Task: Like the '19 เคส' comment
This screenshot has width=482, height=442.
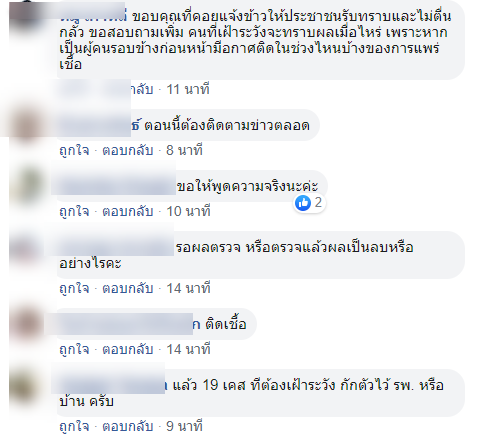Action: point(74,427)
